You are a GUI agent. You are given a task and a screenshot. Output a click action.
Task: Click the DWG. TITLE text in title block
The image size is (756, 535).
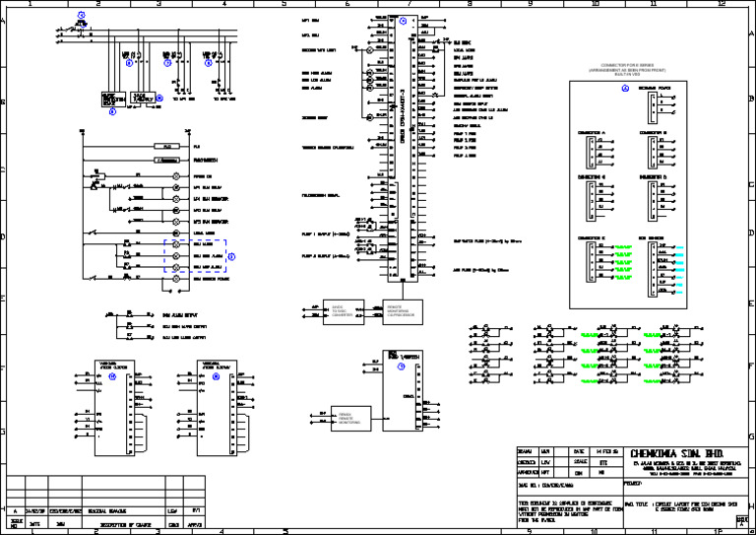click(x=681, y=507)
